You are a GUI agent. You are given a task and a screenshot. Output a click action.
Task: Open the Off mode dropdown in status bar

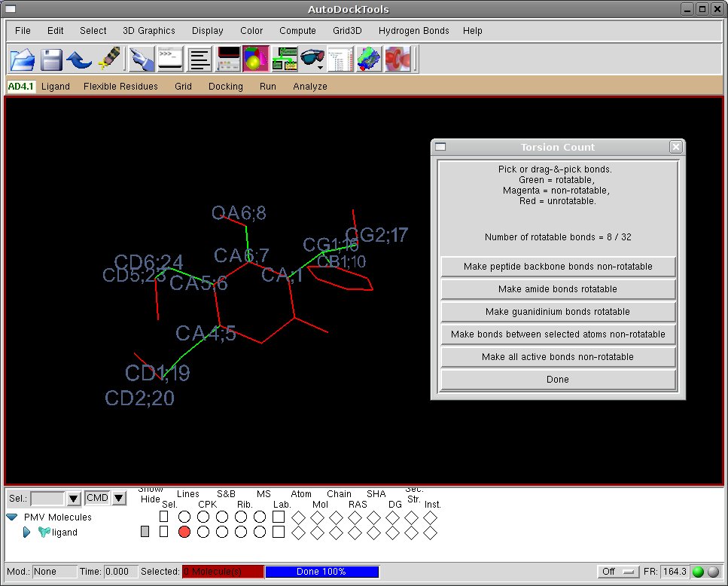point(618,572)
